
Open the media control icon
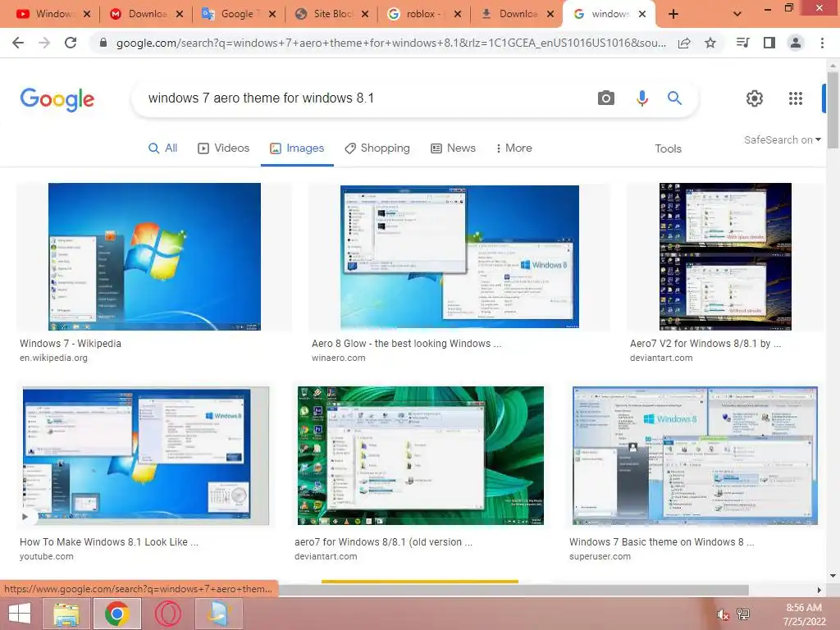(x=742, y=43)
